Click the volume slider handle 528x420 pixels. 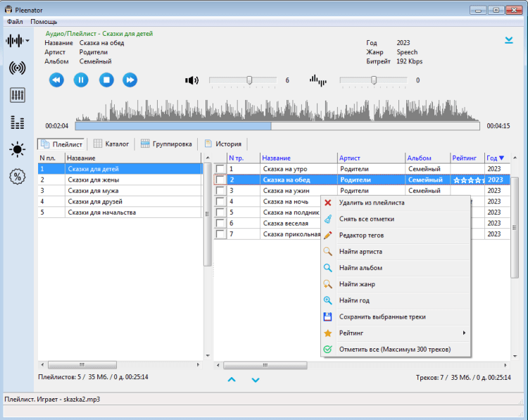coord(249,80)
